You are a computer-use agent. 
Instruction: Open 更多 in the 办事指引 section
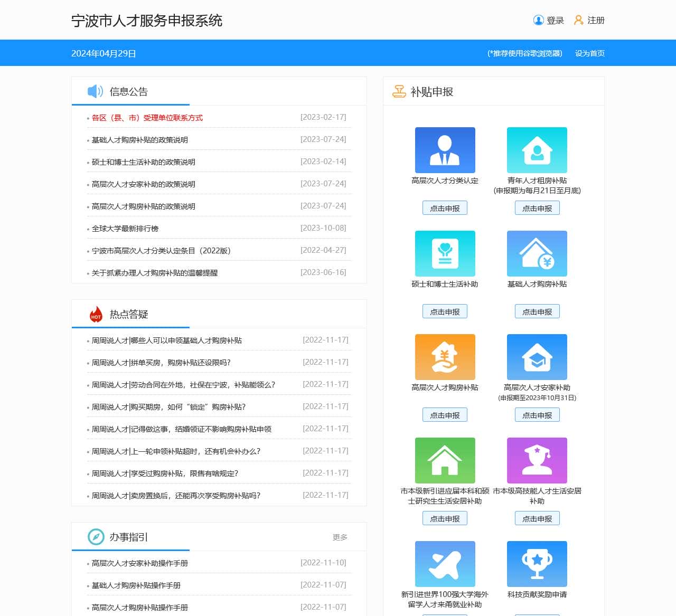pos(340,537)
